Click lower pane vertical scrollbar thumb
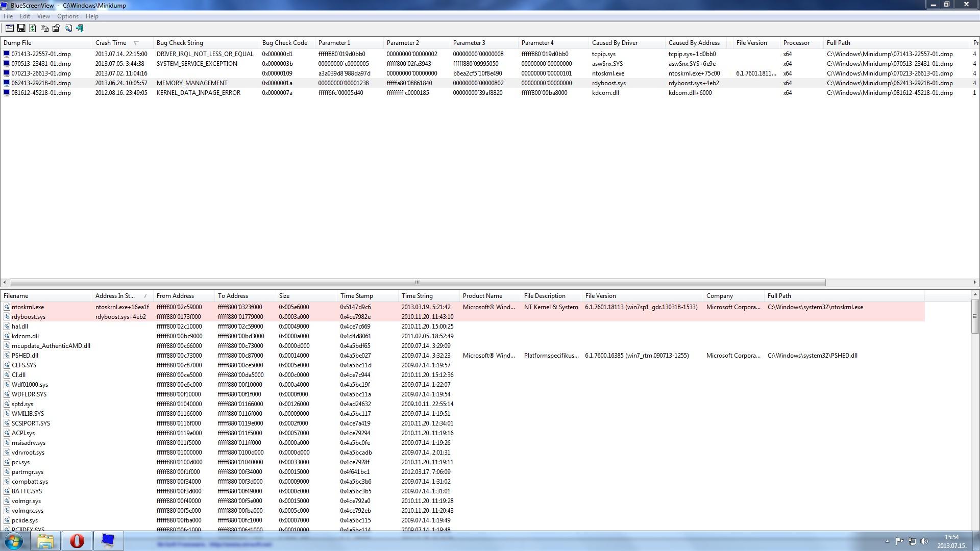980x551 pixels. [x=975, y=316]
